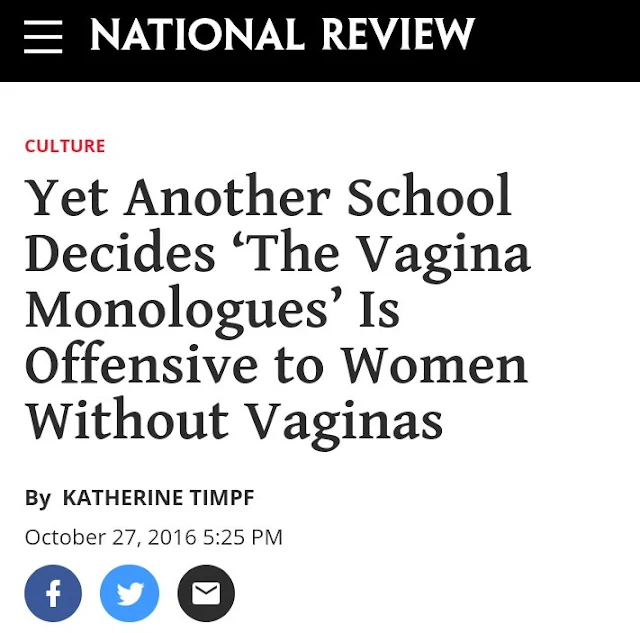Click the "5:25 PM" timestamp

coord(242,537)
